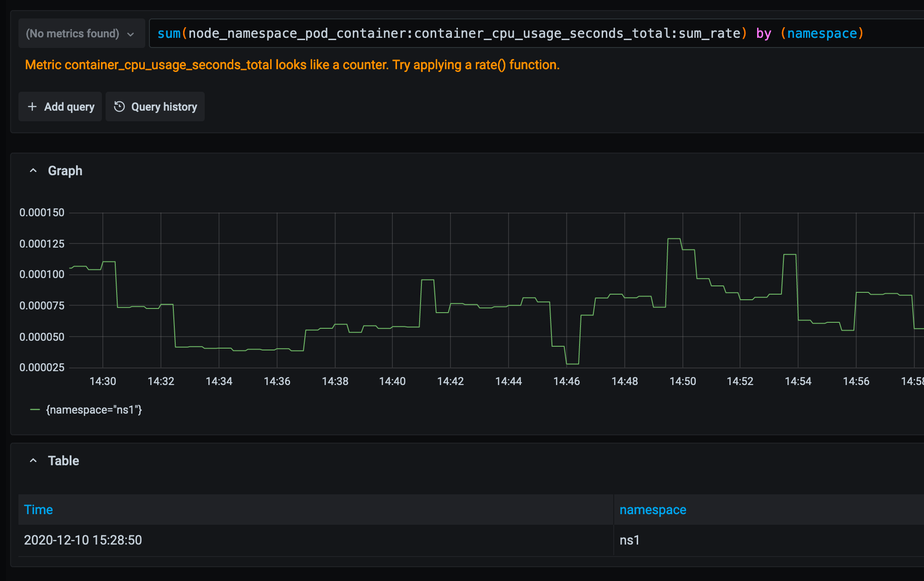Click the Query history clock icon
Viewport: 924px width, 581px height.
(119, 107)
